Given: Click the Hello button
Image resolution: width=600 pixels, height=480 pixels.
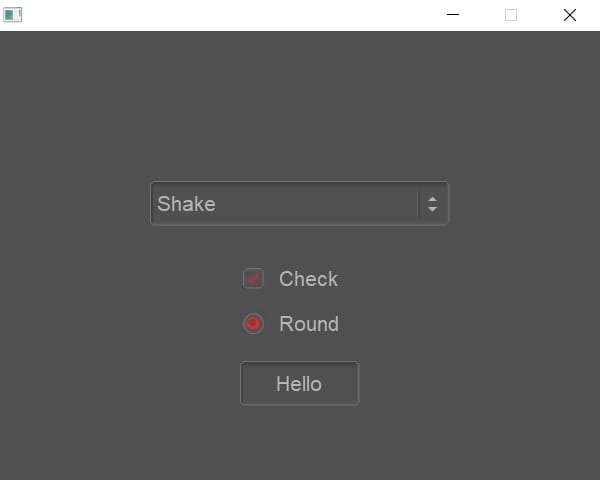Looking at the screenshot, I should click(x=300, y=383).
